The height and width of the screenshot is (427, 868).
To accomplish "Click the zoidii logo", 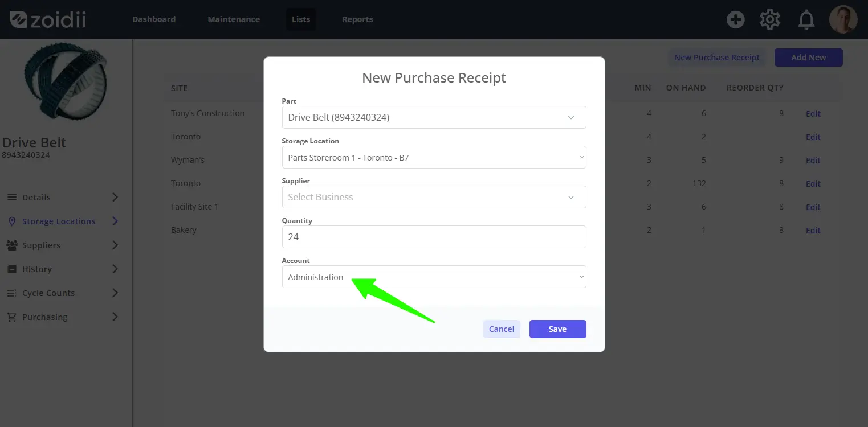I will 48,19.
